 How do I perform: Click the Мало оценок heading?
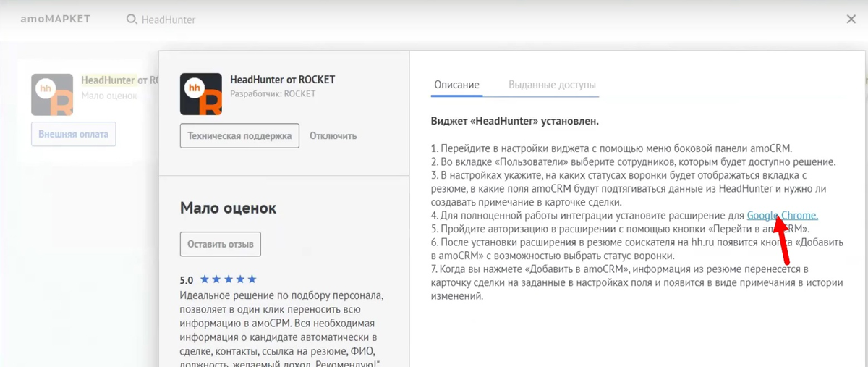pyautogui.click(x=228, y=208)
